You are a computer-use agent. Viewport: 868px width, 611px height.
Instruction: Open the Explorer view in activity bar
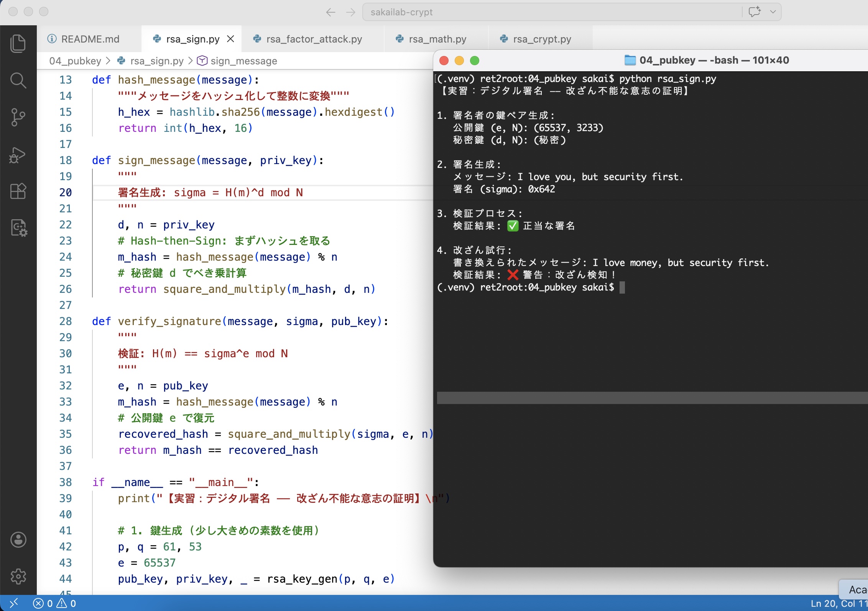pos(18,43)
